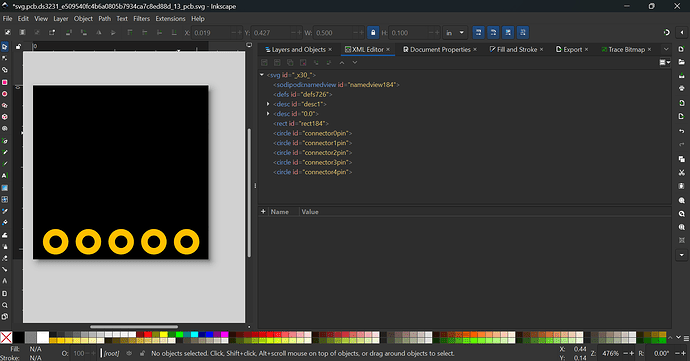Viewport: 690px width, 361px height.
Task: Raise selection to top
Action: click(x=130, y=33)
